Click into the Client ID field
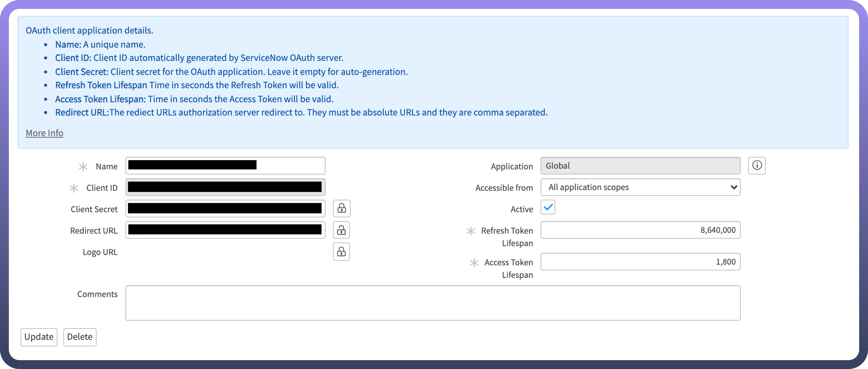868x369 pixels. 225,187
